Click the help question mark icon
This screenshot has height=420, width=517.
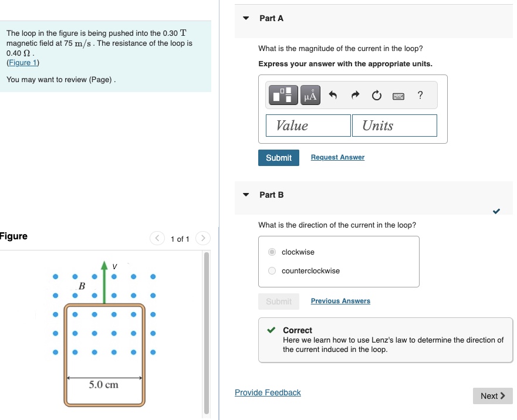421,95
